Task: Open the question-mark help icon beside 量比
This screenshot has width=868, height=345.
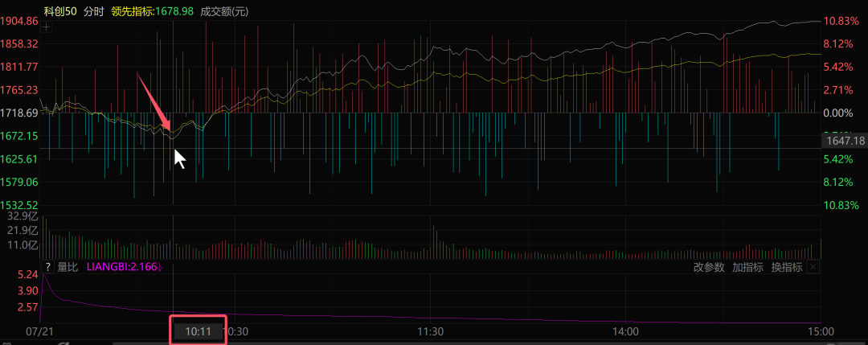Action: [x=47, y=268]
